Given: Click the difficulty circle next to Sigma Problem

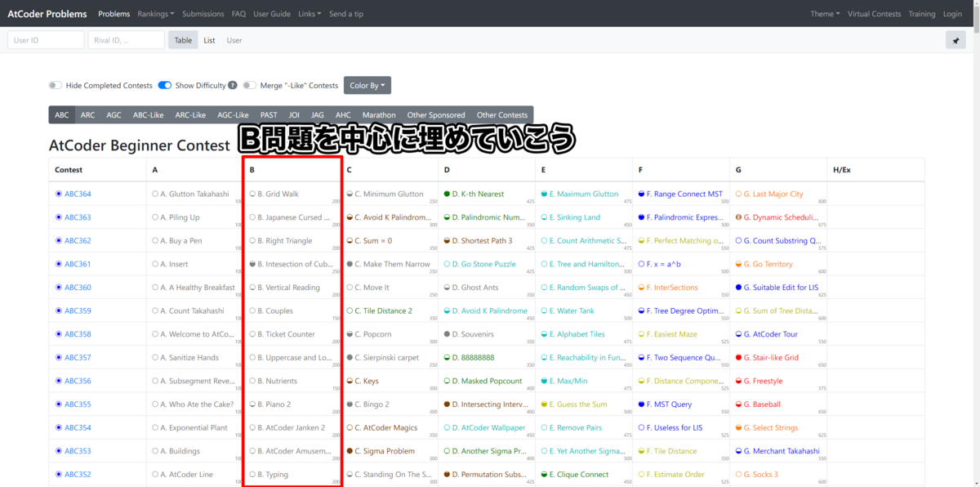Looking at the screenshot, I should [x=350, y=451].
